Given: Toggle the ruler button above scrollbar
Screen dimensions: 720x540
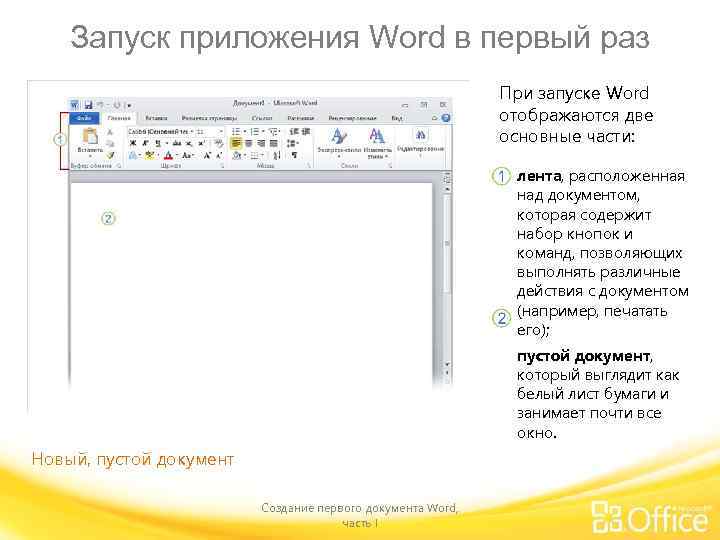Looking at the screenshot, I should [447, 178].
